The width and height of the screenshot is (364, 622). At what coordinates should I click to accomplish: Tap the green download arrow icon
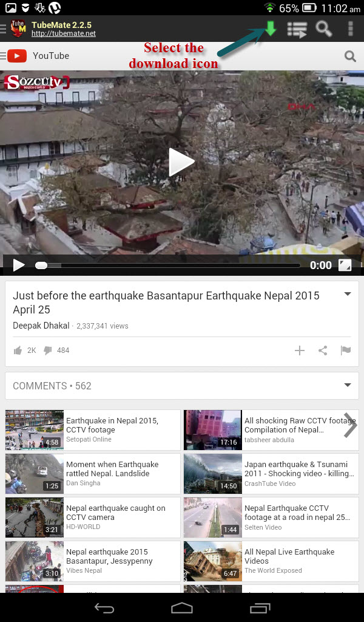(x=271, y=29)
